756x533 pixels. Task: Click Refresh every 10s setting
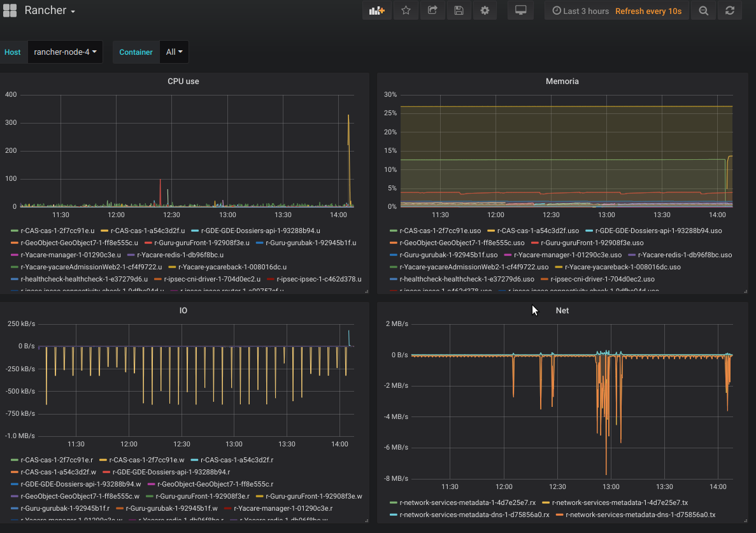[648, 11]
